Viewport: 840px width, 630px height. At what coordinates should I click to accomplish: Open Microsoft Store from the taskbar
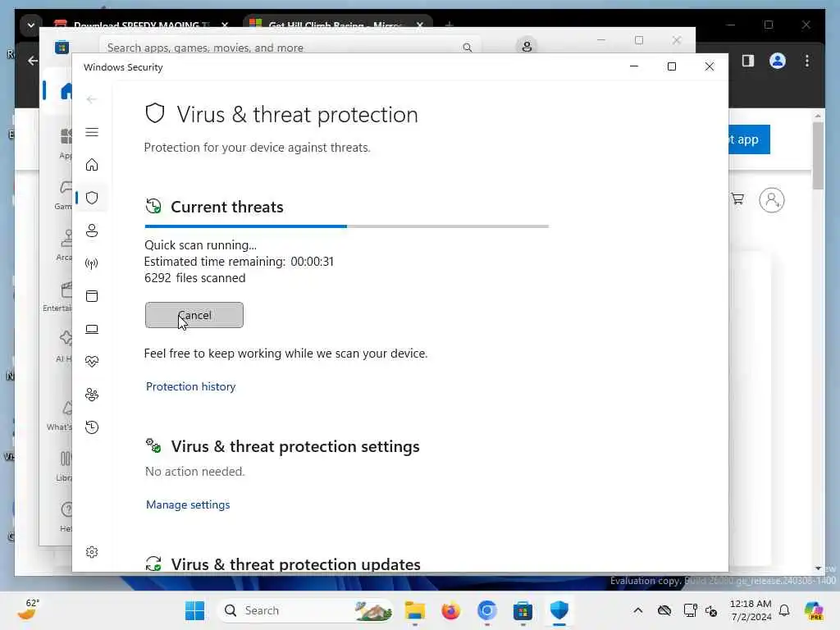click(x=523, y=610)
